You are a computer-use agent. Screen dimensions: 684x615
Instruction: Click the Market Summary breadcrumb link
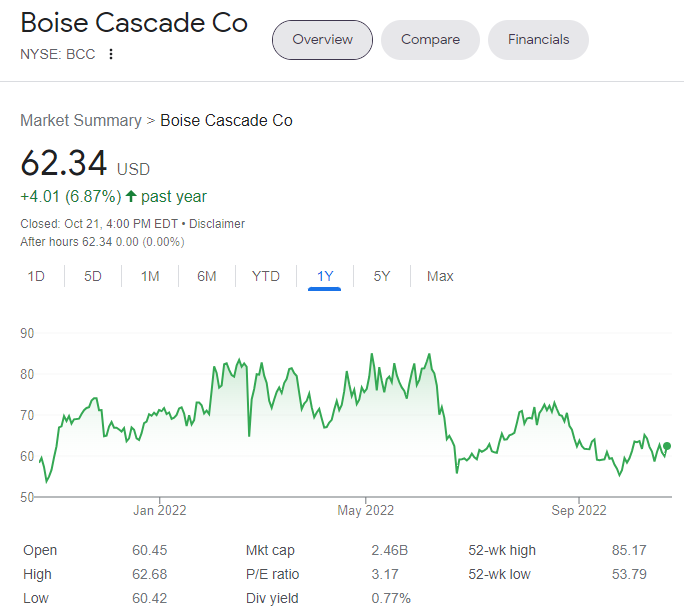coord(81,120)
